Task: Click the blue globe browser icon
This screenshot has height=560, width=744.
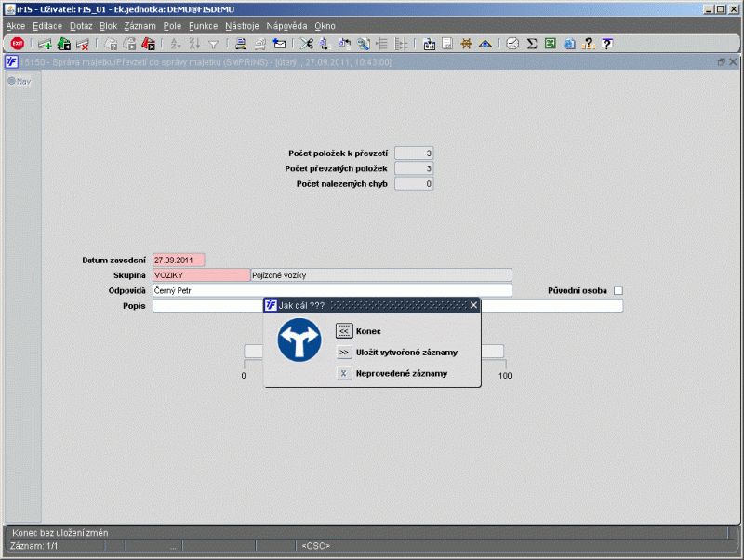Action: (x=569, y=44)
